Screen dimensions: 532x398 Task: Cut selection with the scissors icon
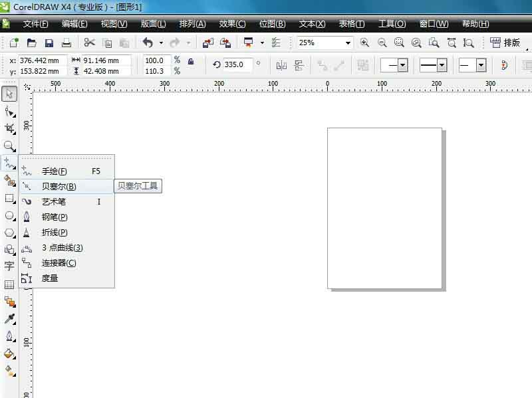pos(90,43)
